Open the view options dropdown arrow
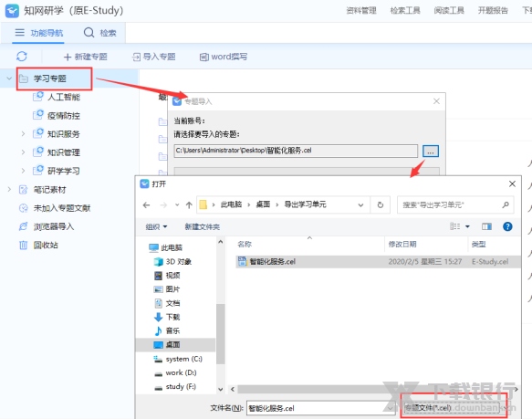532x419 pixels. point(467,226)
